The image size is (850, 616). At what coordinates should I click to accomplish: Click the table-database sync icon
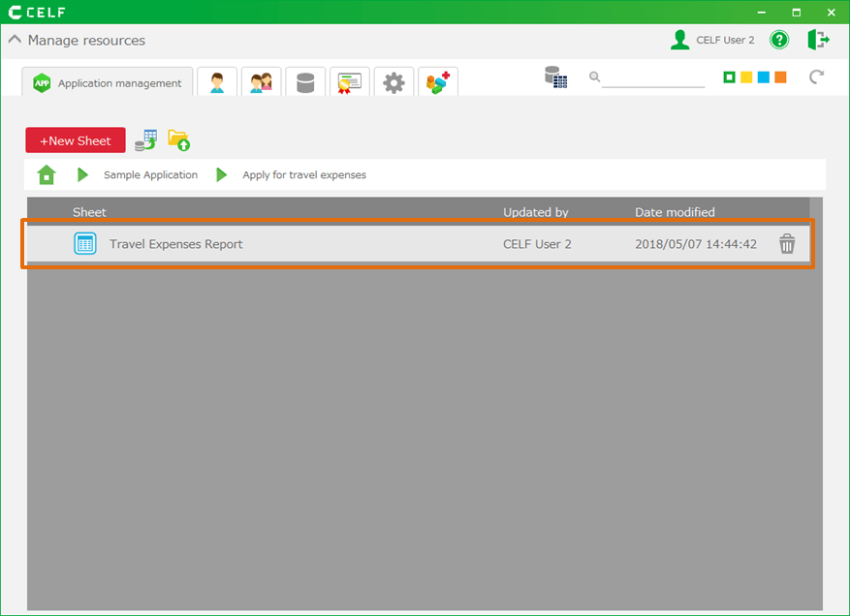point(145,140)
